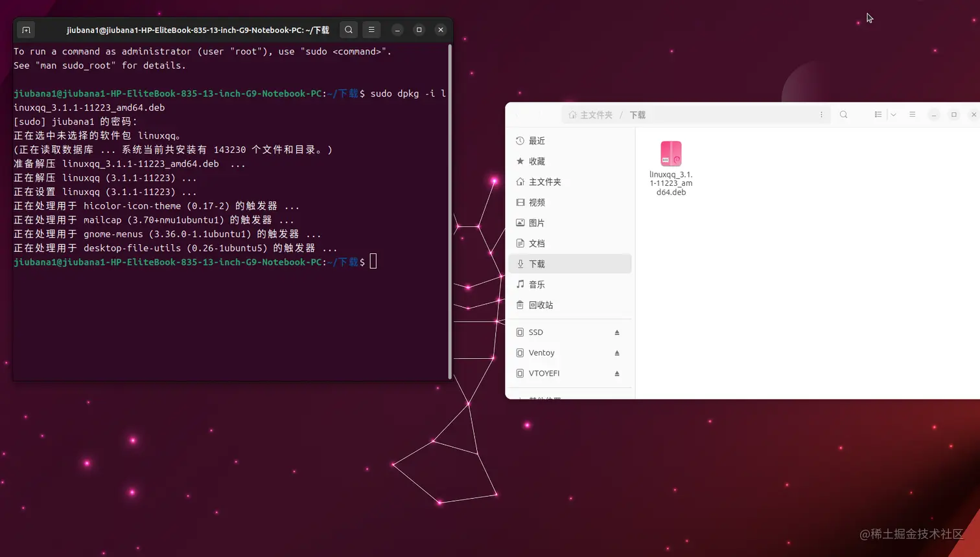Open 文档 folder in the sidebar
980x557 pixels.
(x=570, y=244)
